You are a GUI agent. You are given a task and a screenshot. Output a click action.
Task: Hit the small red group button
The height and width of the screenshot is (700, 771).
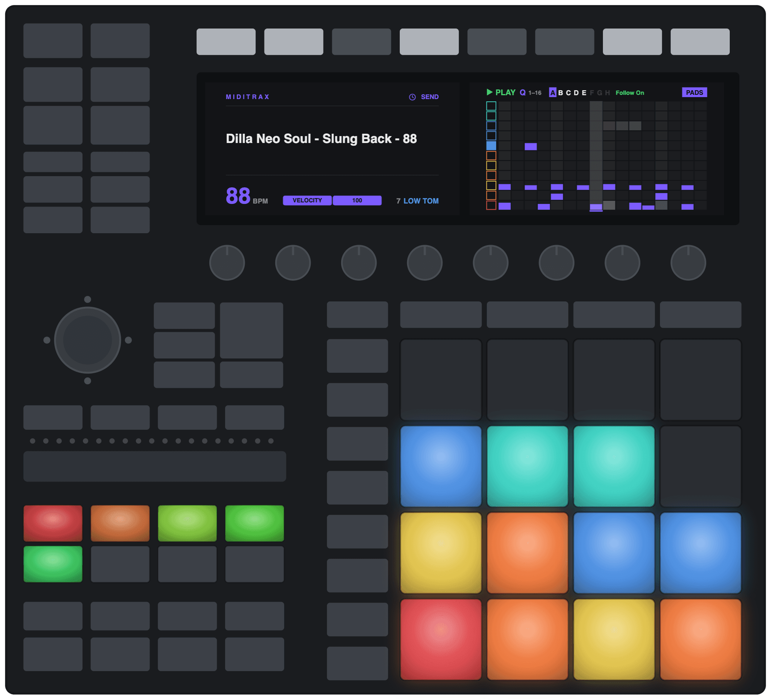53,523
